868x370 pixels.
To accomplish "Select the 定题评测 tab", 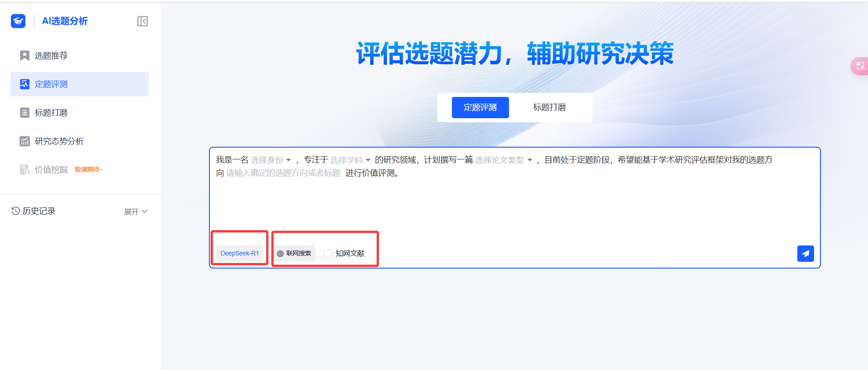I will (x=480, y=107).
